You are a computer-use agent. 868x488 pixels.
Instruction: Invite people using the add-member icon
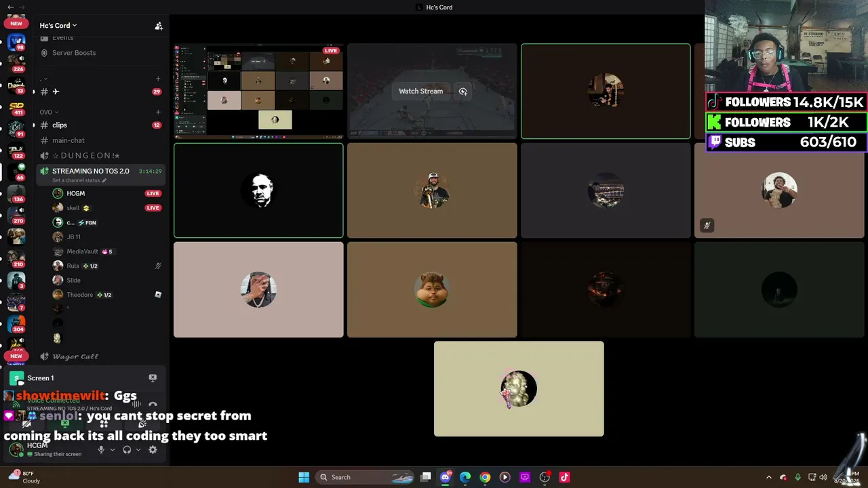pyautogui.click(x=159, y=26)
